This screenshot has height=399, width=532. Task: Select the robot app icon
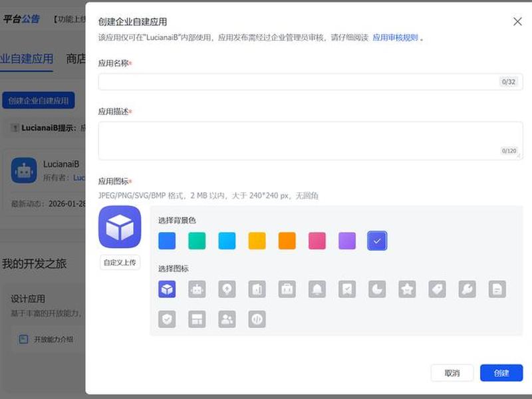click(x=197, y=289)
